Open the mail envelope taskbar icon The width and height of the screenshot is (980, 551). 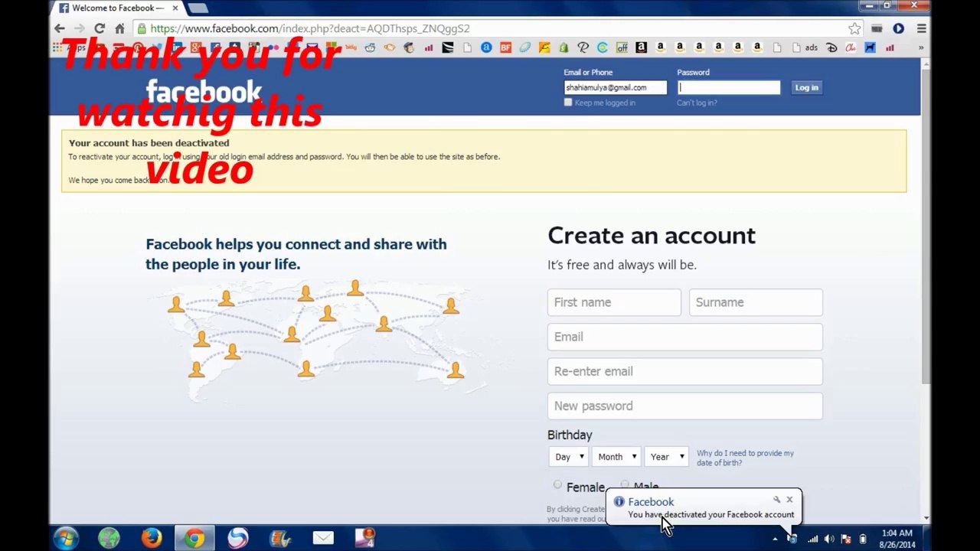coord(323,538)
